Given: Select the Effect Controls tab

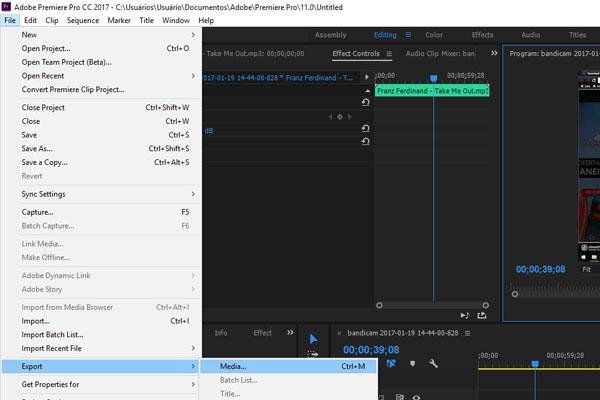Looking at the screenshot, I should (356, 54).
